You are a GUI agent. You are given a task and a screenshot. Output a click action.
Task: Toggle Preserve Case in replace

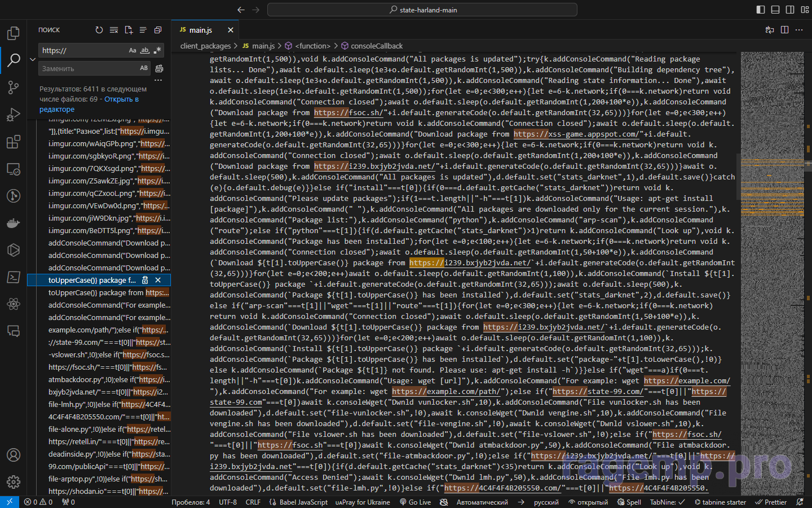pos(144,68)
